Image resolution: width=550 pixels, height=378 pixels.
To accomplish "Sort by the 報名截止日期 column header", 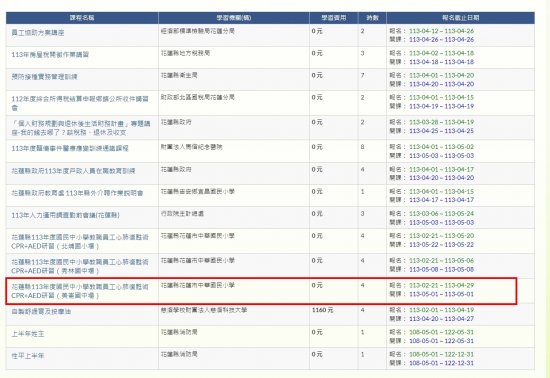I will tap(461, 18).
